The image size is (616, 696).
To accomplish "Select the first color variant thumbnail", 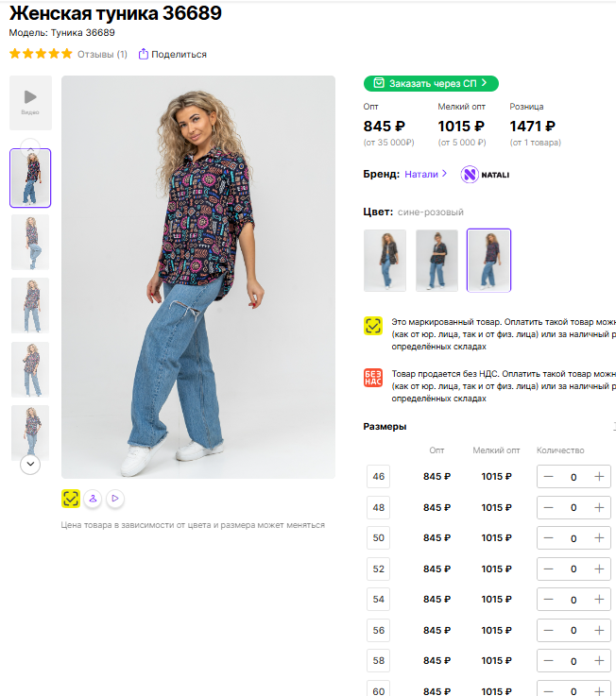I will [385, 261].
